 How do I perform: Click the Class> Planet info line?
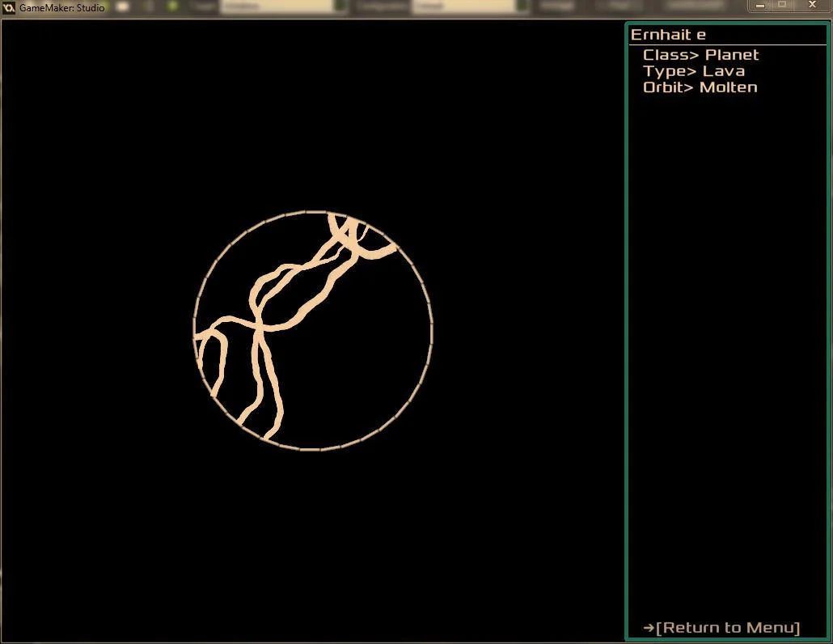coord(700,55)
